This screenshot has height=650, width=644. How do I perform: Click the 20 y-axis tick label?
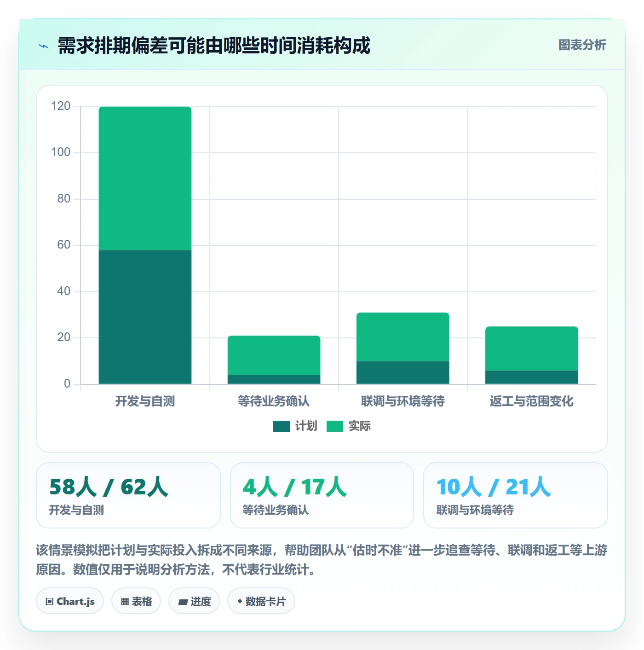(64, 337)
